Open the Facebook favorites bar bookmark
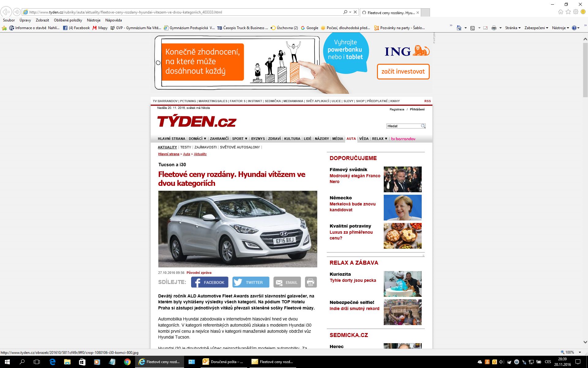 [x=76, y=28]
